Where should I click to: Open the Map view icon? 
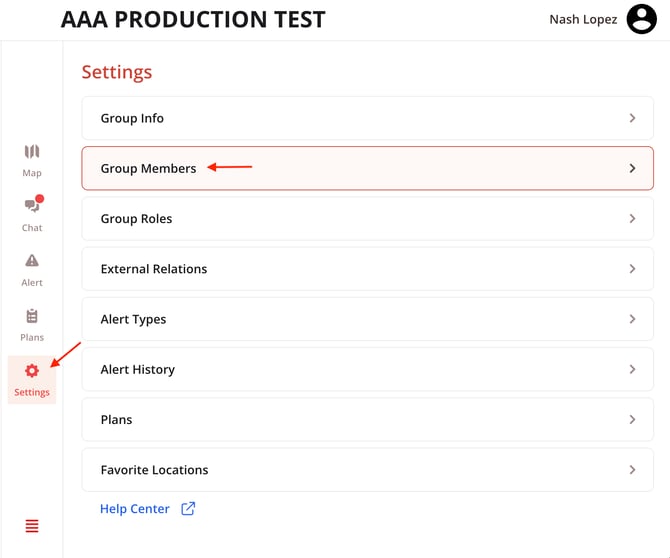[32, 152]
